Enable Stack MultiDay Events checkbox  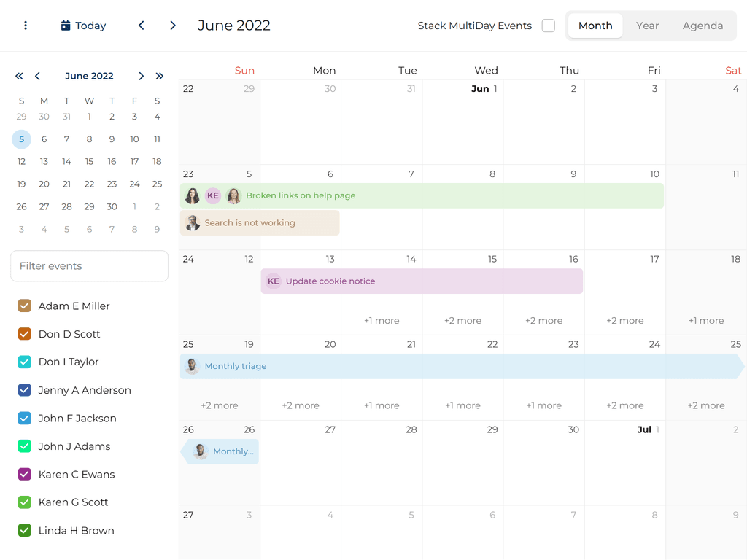(x=549, y=26)
